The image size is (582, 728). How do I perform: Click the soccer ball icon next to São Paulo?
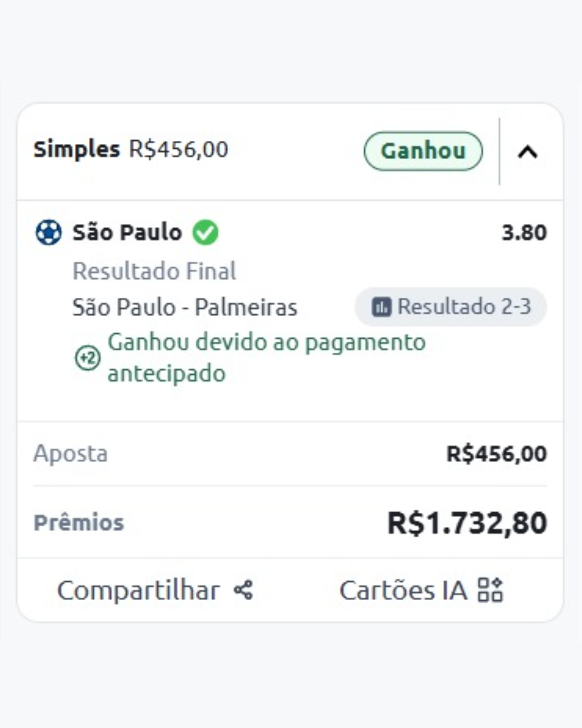click(x=48, y=232)
